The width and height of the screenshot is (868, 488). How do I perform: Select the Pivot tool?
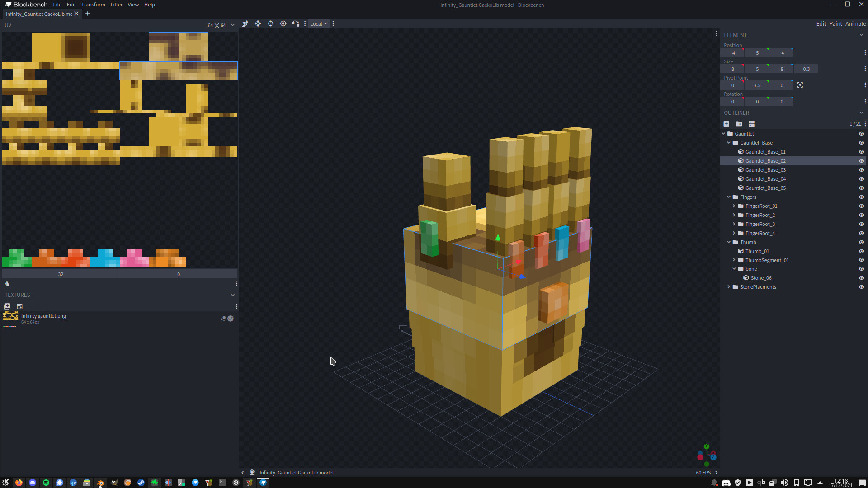(283, 23)
